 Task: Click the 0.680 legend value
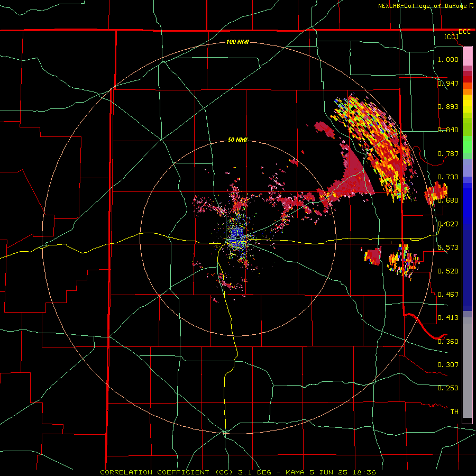click(448, 200)
